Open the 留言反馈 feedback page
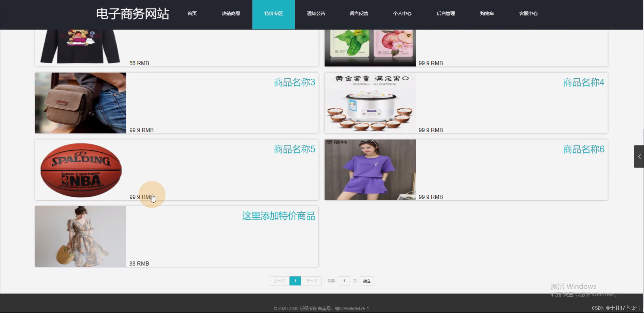The image size is (644, 313). [359, 14]
